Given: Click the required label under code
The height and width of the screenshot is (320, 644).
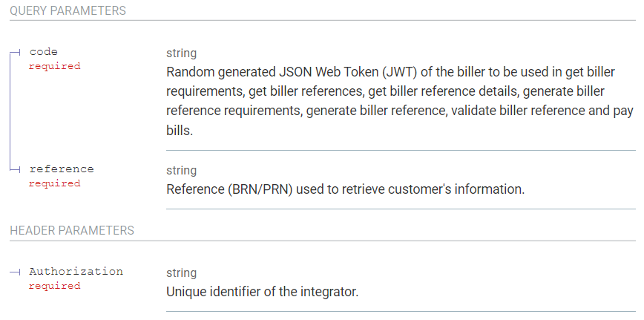Looking at the screenshot, I should [55, 66].
